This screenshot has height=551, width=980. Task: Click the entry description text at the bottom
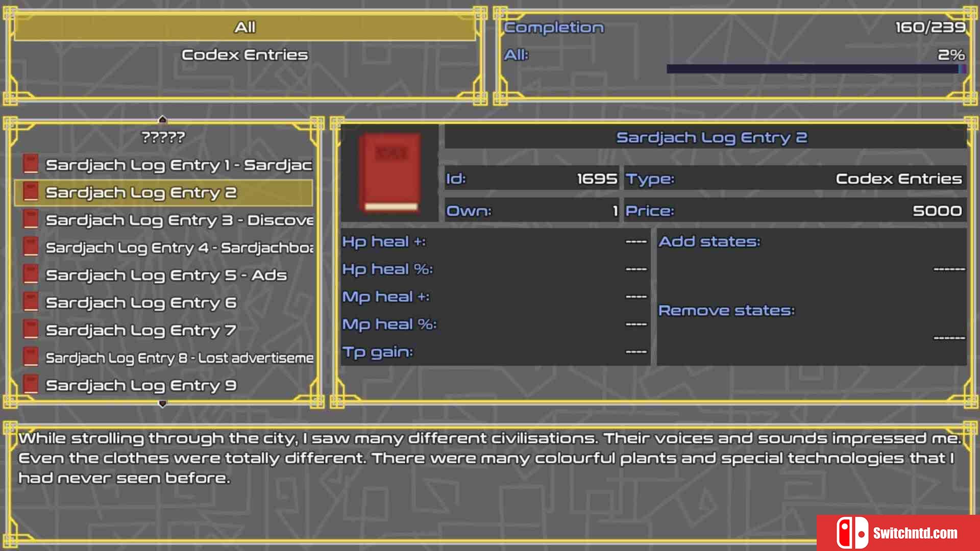click(x=490, y=458)
